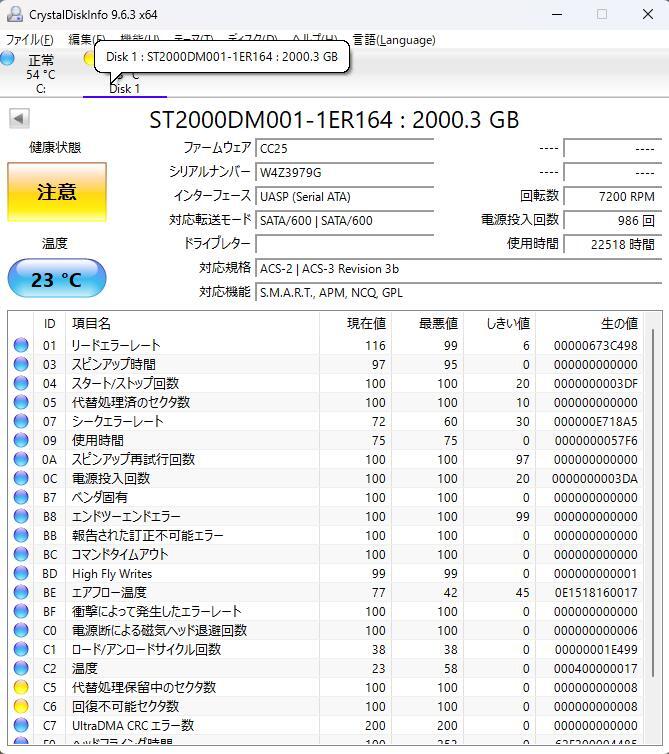Switch to the Disk 1 tab
Image resolution: width=669 pixels, height=754 pixels.
tap(124, 88)
